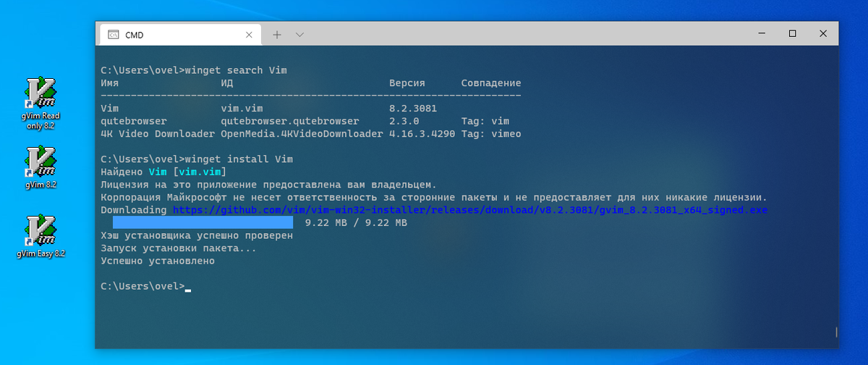Click the 'winget search Vim' command text

point(237,70)
